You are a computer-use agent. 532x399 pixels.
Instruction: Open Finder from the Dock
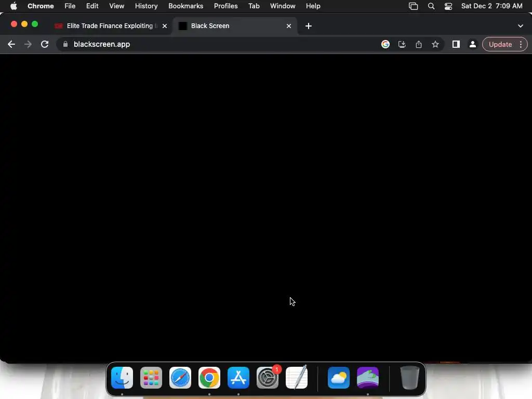click(x=122, y=378)
